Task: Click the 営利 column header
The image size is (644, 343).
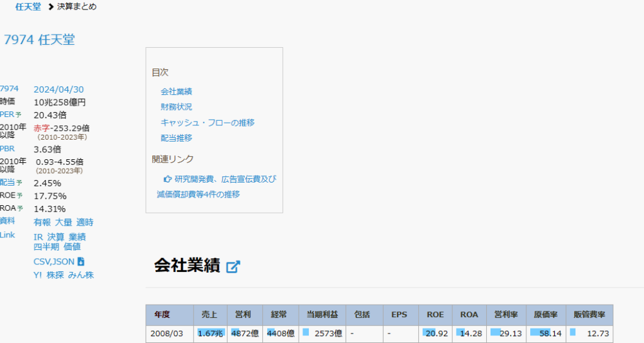Action: click(x=245, y=315)
